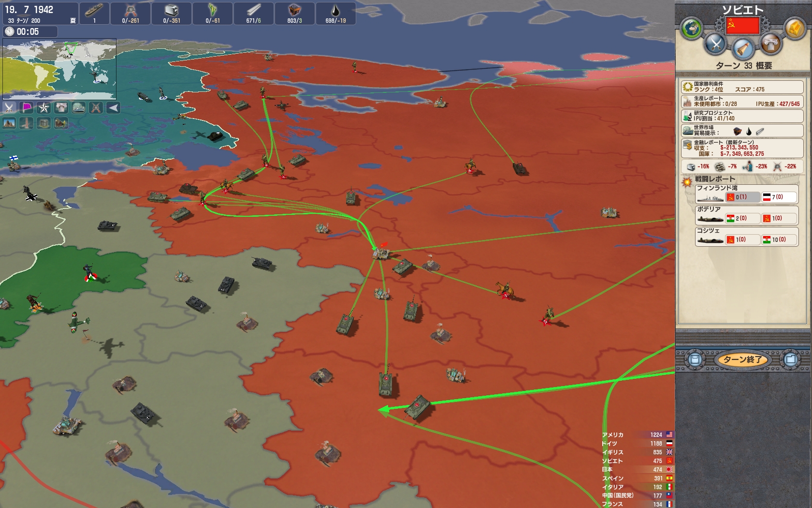
Task: Toggle the warship map filter
Action: [79, 107]
